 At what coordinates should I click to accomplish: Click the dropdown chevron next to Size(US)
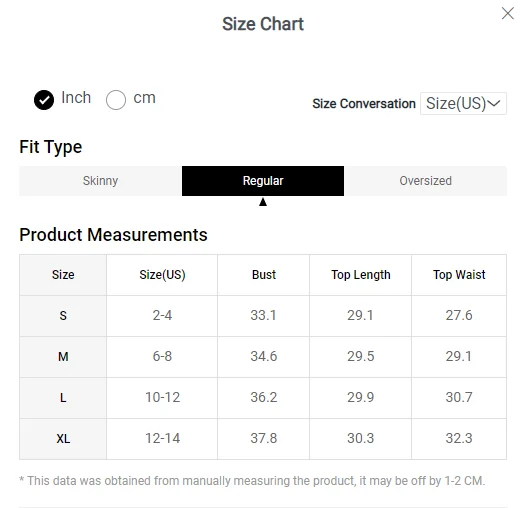(494, 103)
